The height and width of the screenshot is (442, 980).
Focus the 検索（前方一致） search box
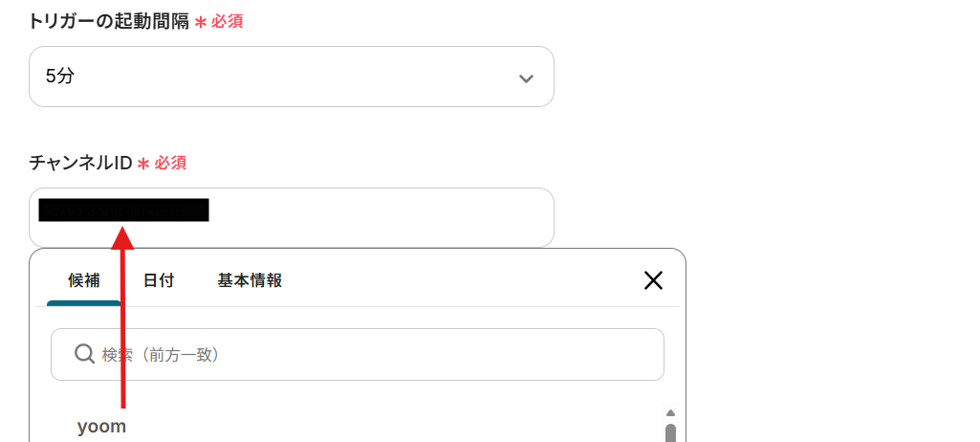click(x=373, y=355)
